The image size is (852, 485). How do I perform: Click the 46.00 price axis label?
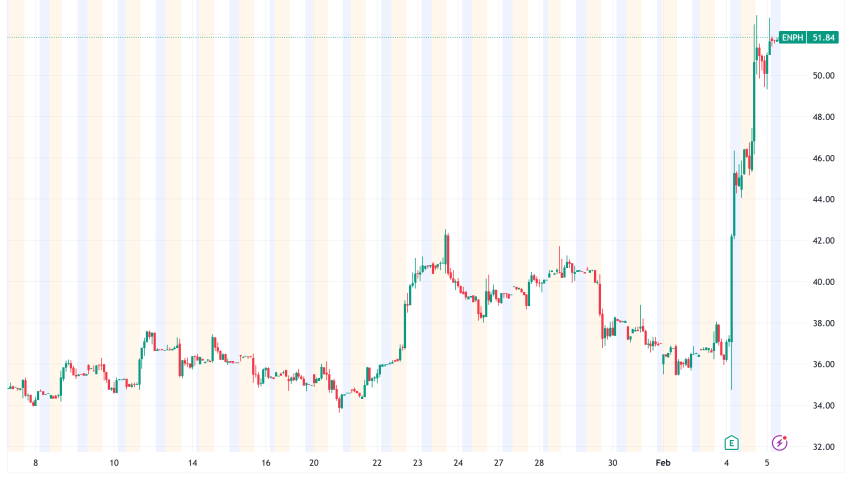click(824, 159)
